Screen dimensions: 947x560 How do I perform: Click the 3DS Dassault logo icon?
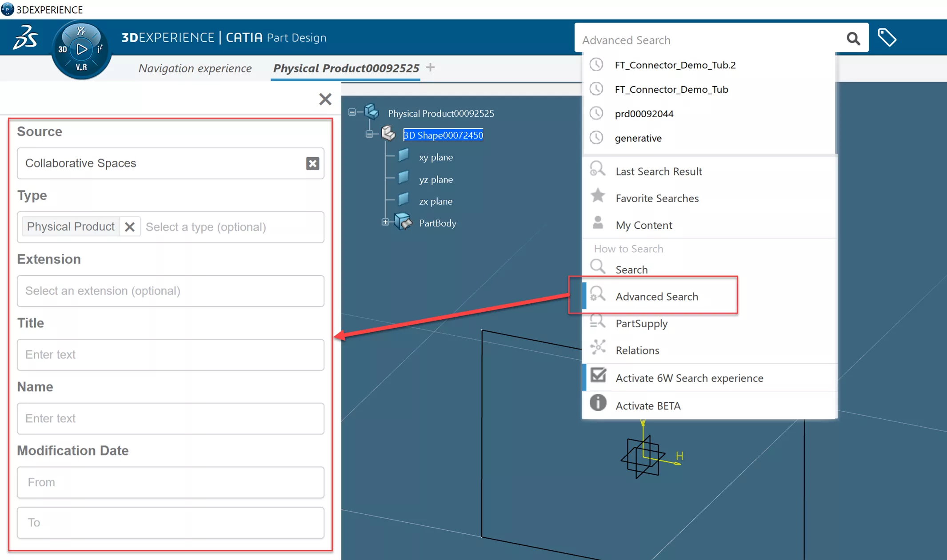[x=25, y=37]
